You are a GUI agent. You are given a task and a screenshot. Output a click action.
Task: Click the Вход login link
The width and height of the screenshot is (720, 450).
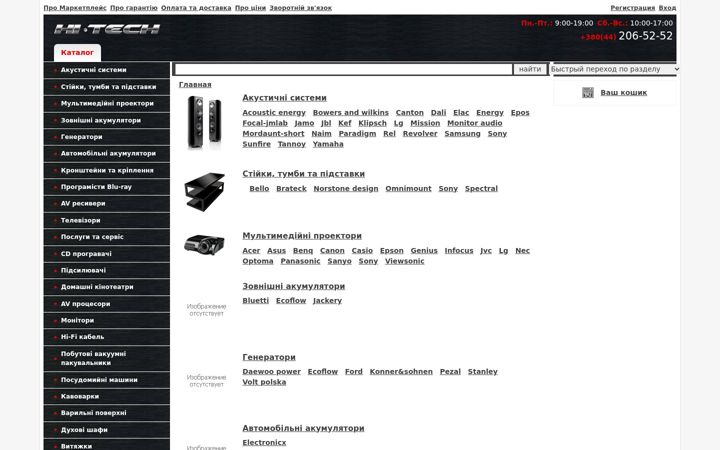coord(667,8)
